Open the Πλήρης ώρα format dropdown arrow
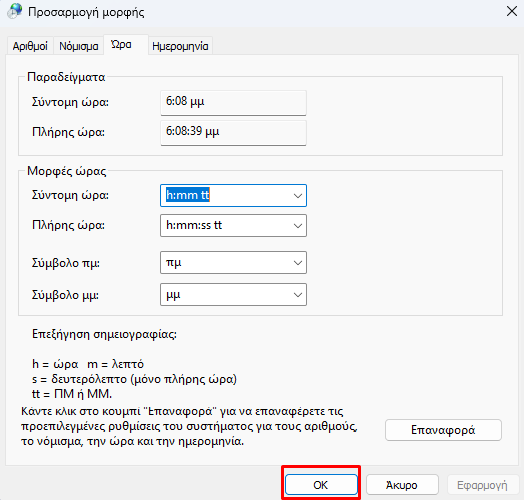Image resolution: width=524 pixels, height=500 pixels. 298,226
